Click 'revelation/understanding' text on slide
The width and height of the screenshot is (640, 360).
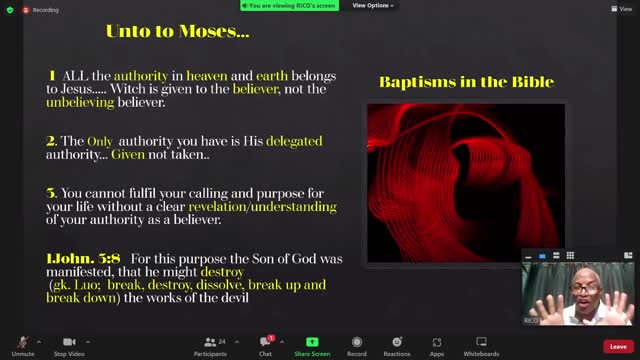262,207
